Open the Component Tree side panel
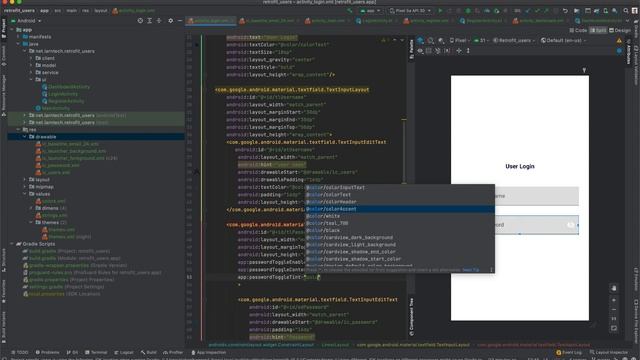Image resolution: width=640 pixels, height=360 pixels. (x=411, y=317)
